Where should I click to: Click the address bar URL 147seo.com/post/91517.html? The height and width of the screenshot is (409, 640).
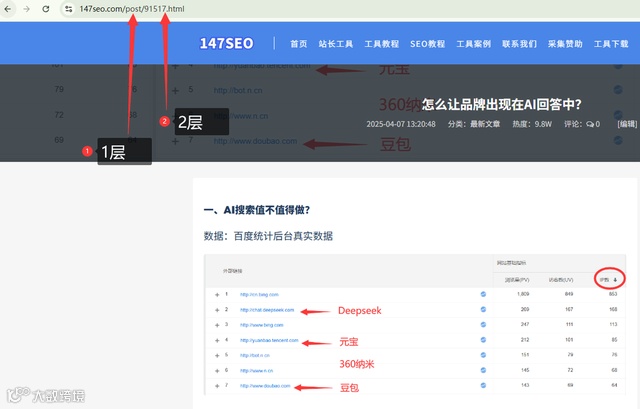click(x=131, y=9)
